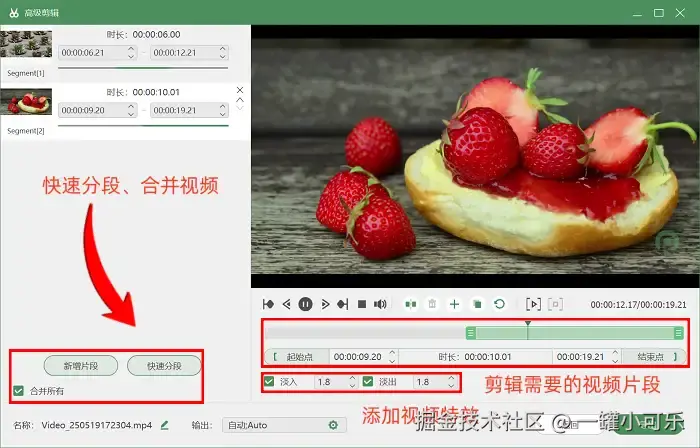
Task: Decrease the timeline end time 00:00:19.21
Action: point(615,361)
